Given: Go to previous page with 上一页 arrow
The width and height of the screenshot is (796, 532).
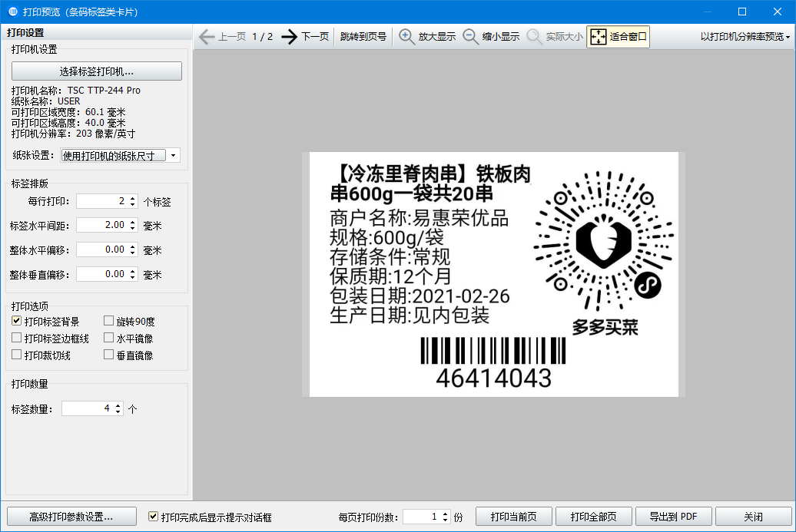Looking at the screenshot, I should point(222,37).
